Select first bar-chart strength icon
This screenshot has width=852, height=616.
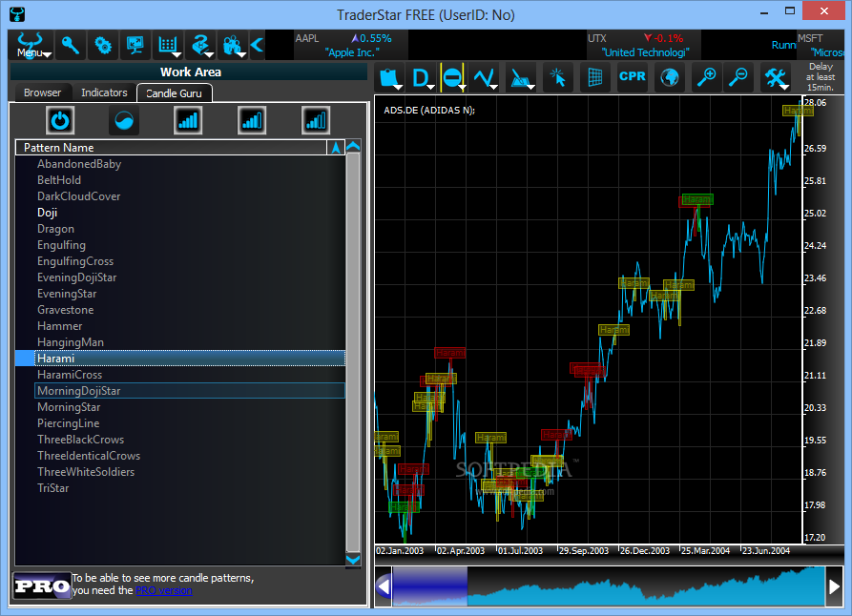pyautogui.click(x=188, y=120)
